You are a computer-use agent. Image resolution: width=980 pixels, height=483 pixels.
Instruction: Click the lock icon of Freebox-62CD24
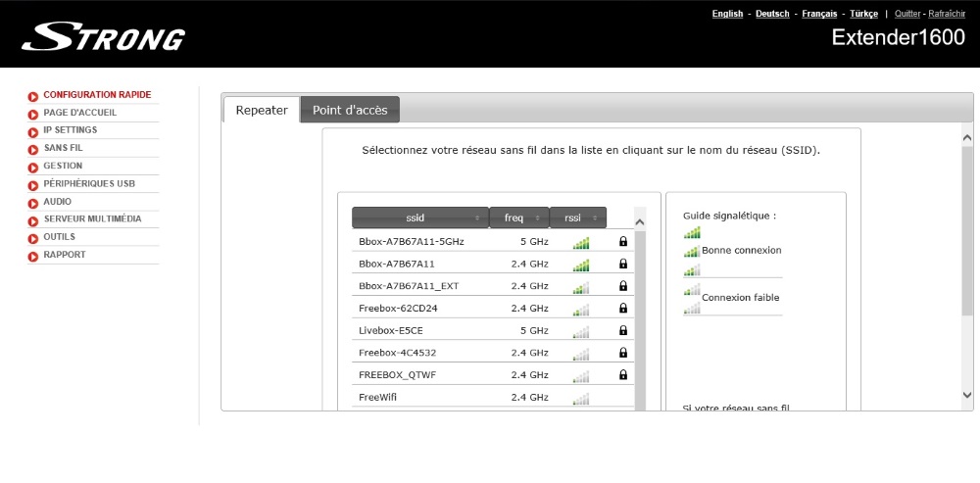[x=622, y=308]
